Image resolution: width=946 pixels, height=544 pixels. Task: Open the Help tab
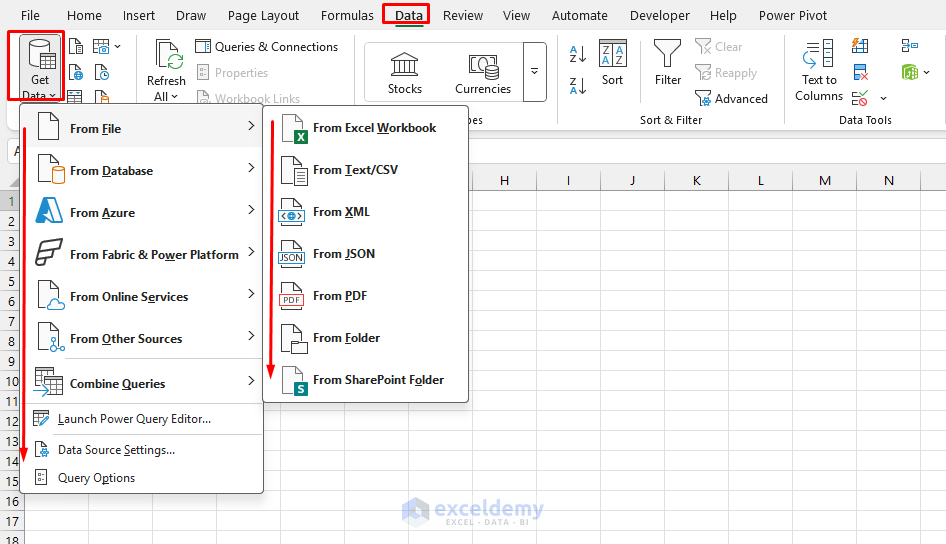coord(723,16)
